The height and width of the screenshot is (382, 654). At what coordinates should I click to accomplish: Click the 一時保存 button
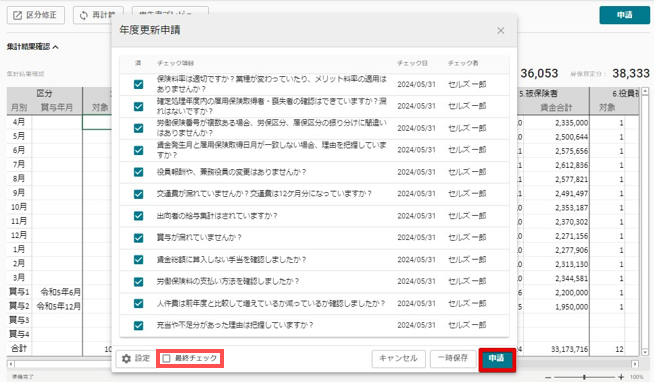point(453,358)
